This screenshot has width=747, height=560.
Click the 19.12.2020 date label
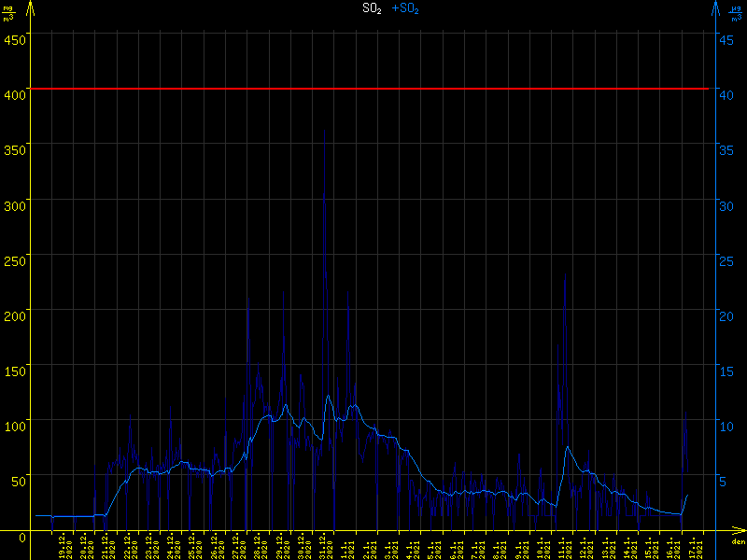(64, 546)
